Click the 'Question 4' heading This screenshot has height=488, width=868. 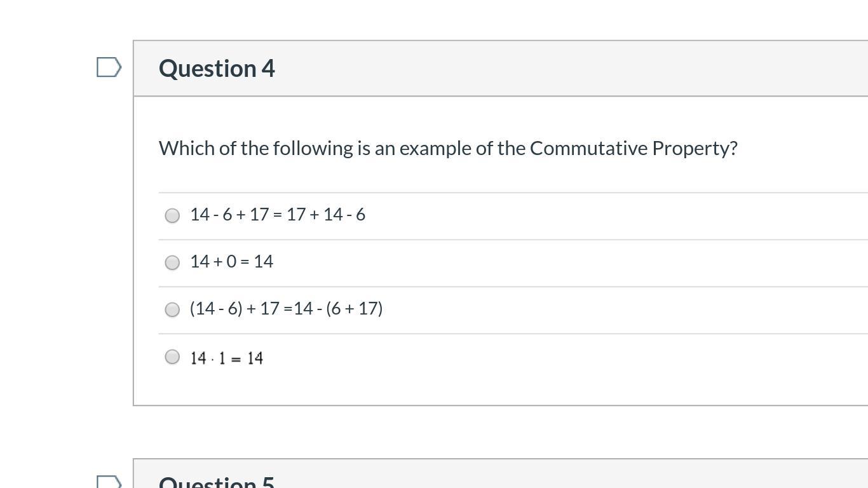217,69
